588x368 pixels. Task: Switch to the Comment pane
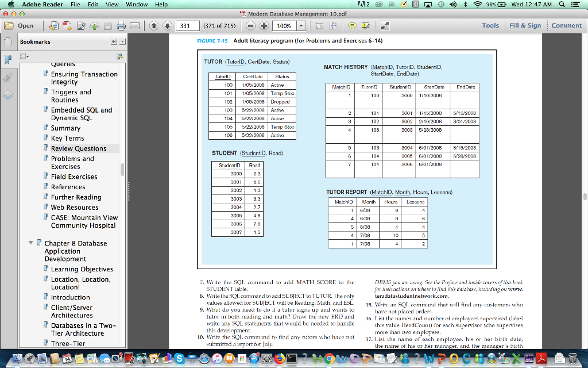coord(566,25)
